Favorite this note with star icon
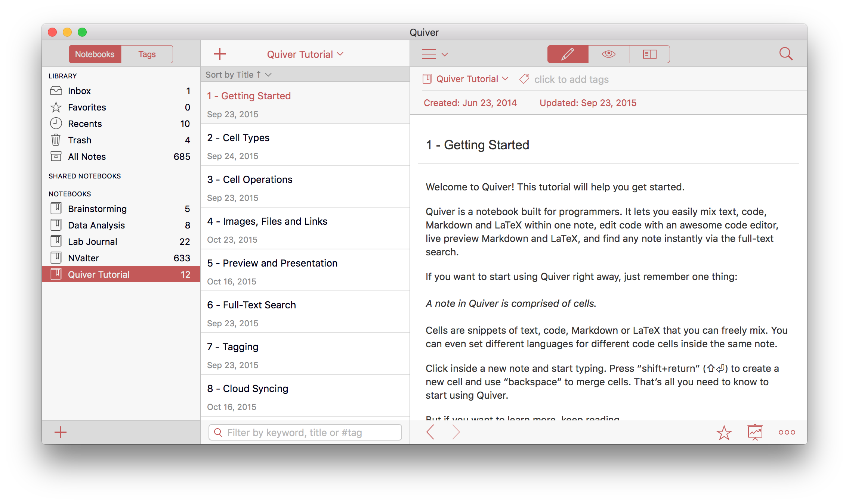 click(724, 432)
